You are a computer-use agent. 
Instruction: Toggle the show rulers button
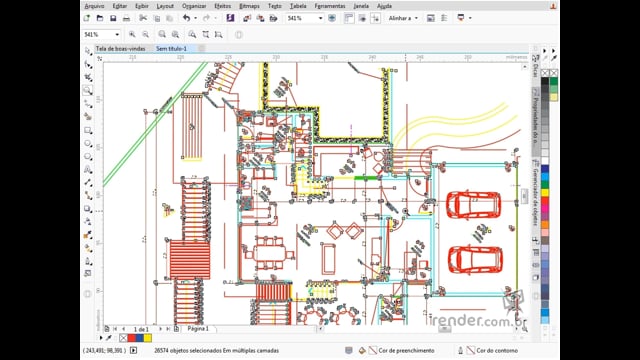pyautogui.click(x=349, y=18)
